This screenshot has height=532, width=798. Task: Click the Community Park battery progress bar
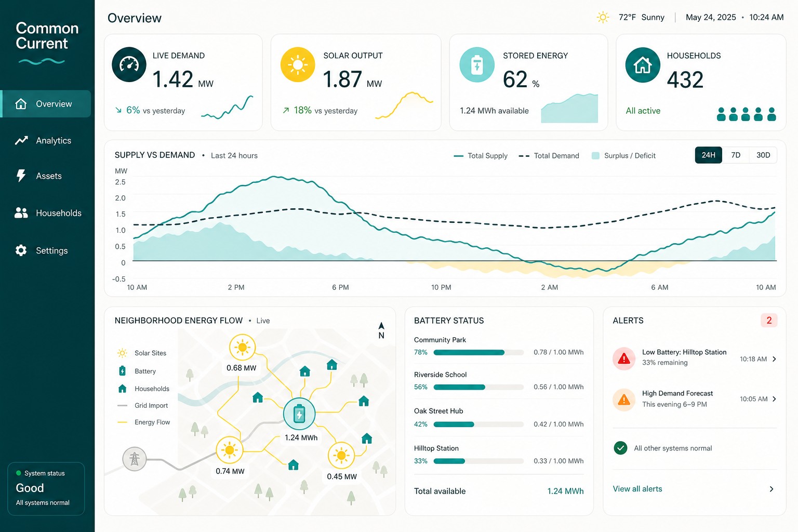point(478,352)
